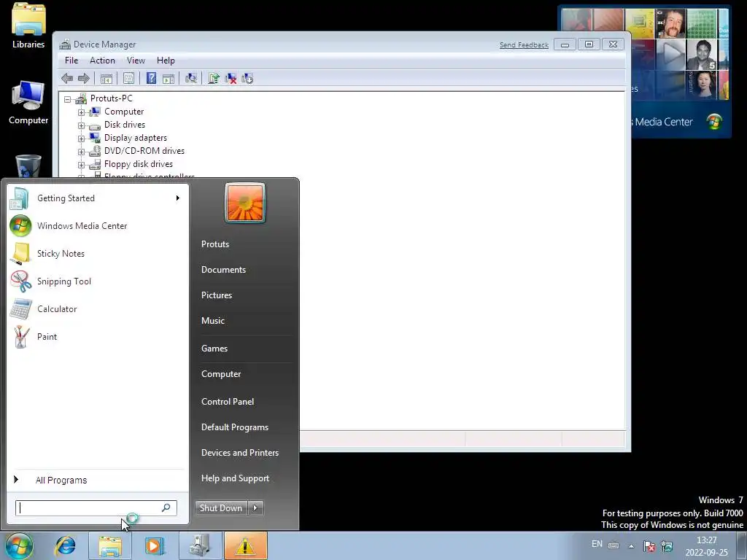
Task: Show hidden system tray icons arrow
Action: pos(631,545)
